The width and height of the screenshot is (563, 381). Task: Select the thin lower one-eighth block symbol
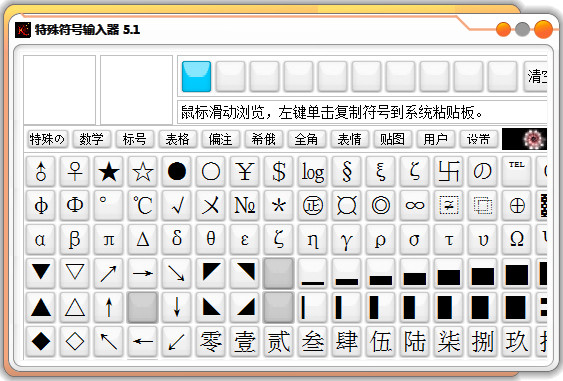coord(312,273)
